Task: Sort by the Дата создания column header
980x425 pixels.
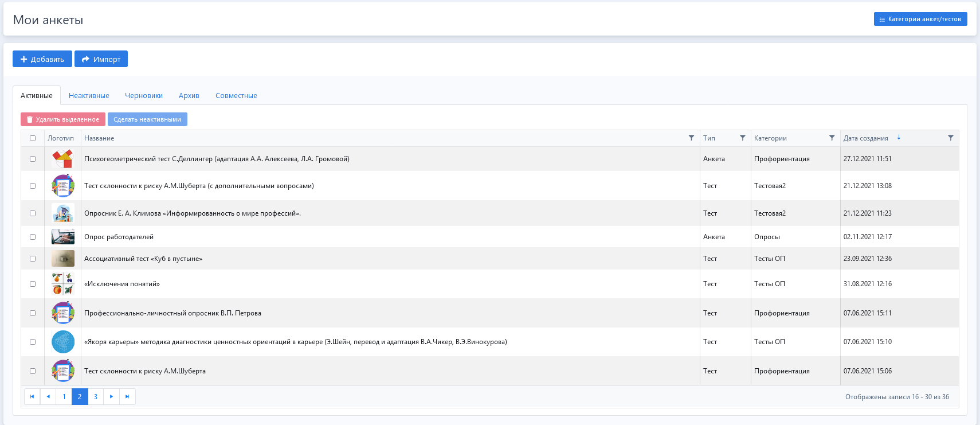Action: point(865,138)
